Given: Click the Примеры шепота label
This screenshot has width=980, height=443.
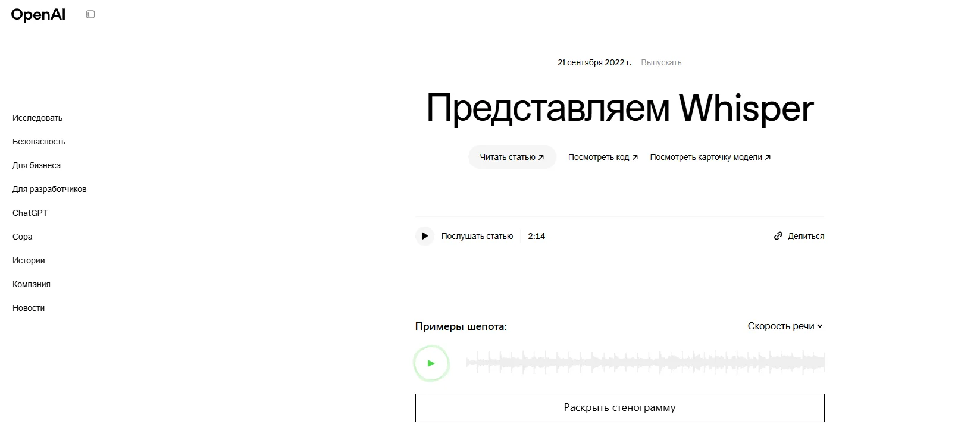Looking at the screenshot, I should click(461, 326).
